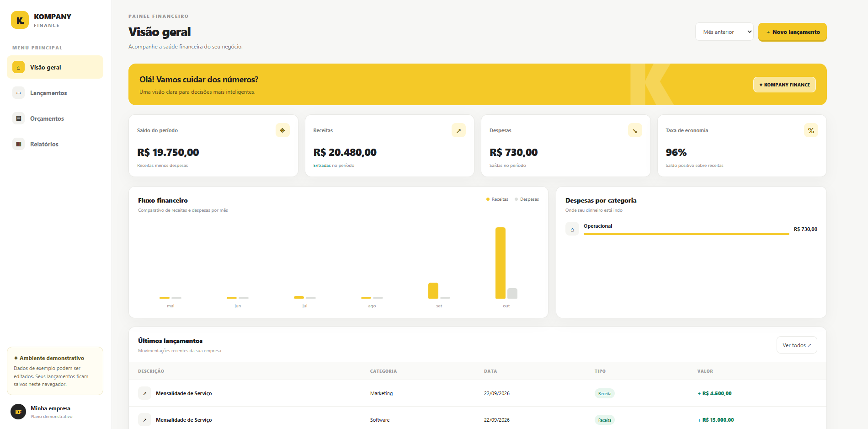This screenshot has width=868, height=429.
Task: Click the arrow icon beside Marketing entry
Action: point(144,393)
